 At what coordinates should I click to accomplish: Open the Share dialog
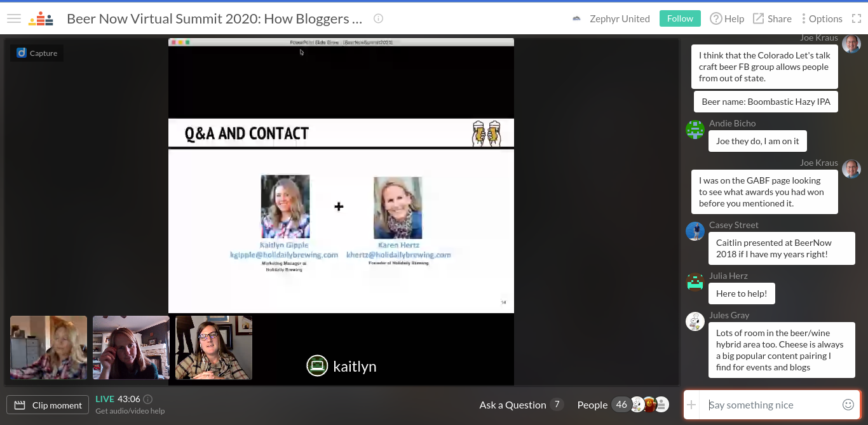(x=772, y=18)
